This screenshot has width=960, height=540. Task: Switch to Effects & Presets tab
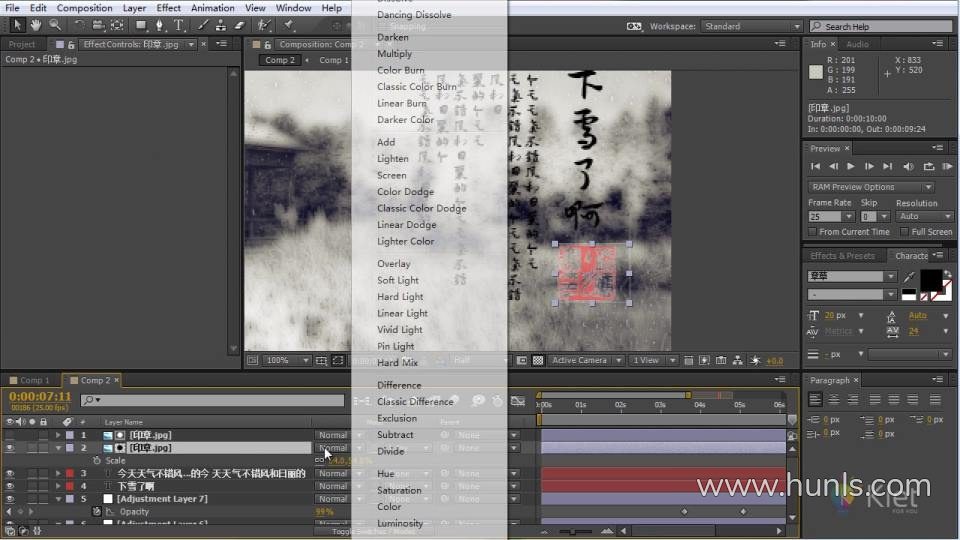pyautogui.click(x=842, y=256)
